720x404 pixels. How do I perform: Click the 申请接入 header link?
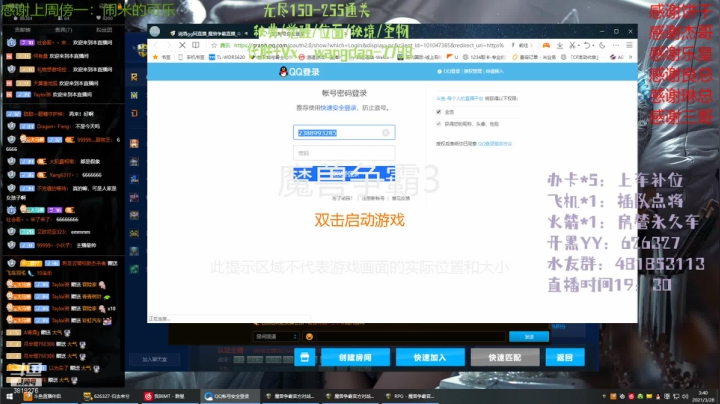pos(495,71)
